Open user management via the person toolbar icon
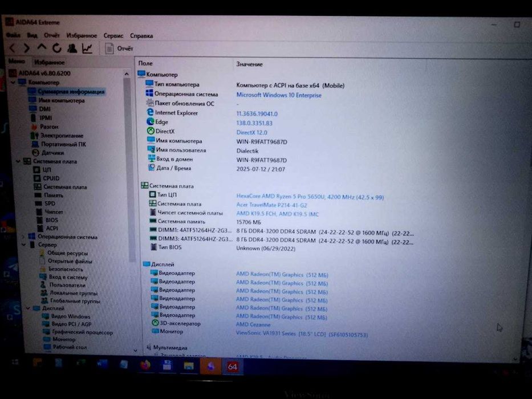 (x=72, y=48)
